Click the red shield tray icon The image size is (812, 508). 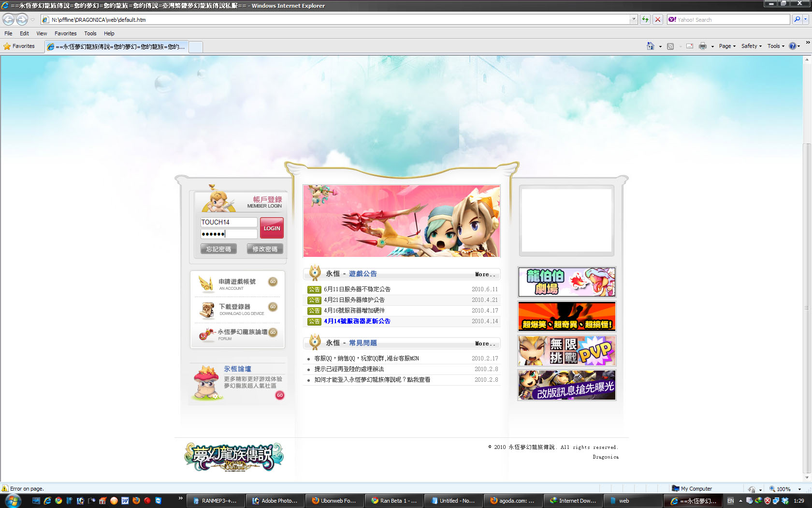coord(767,501)
